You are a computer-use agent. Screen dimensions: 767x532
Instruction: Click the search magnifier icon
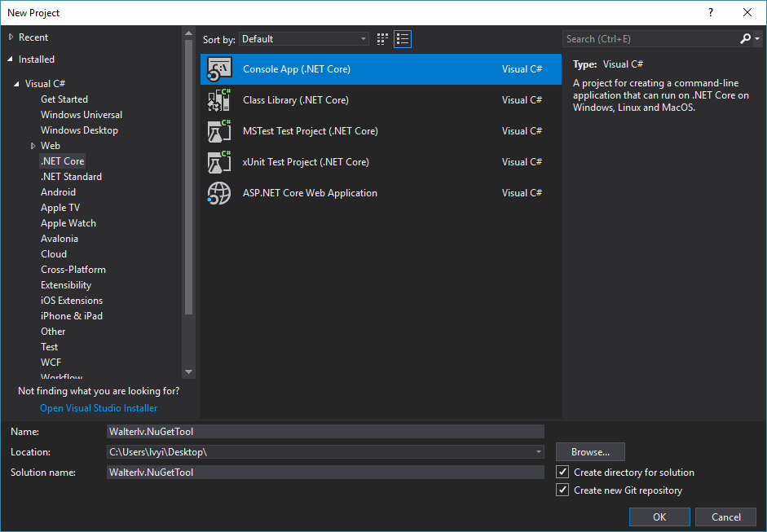[x=746, y=39]
